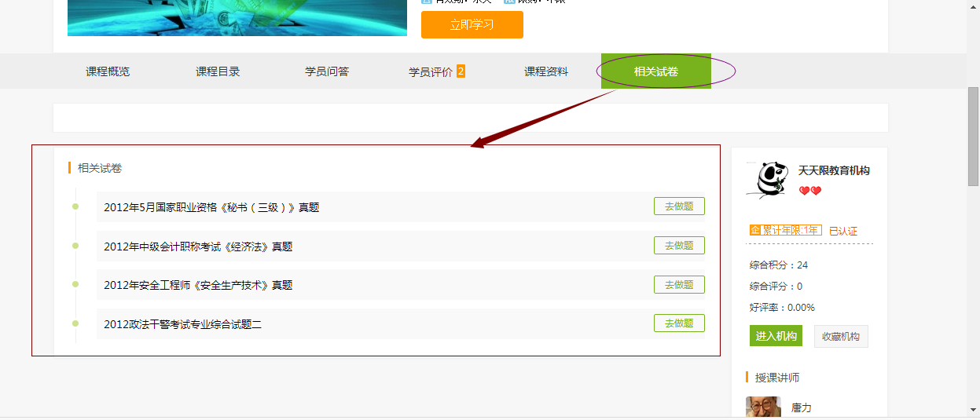The width and height of the screenshot is (980, 420).
Task: Click the red hearts rating icon
Action: [x=809, y=191]
